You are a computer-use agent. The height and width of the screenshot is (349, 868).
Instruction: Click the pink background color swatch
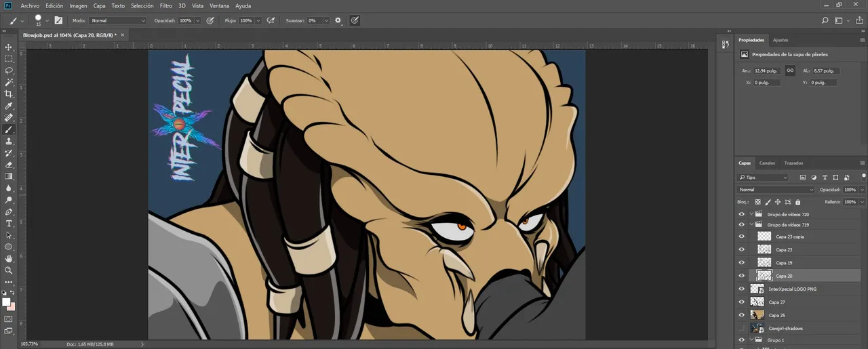coord(12,307)
